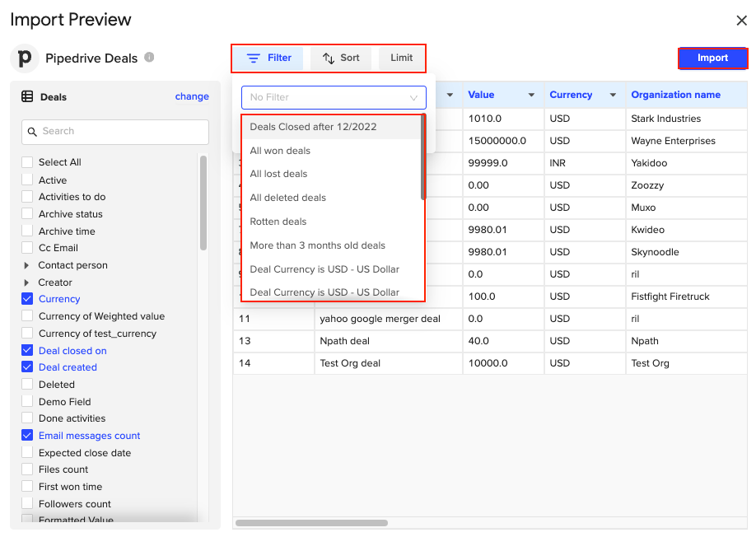Click the info icon beside Pipedrive Deals

pyautogui.click(x=149, y=58)
